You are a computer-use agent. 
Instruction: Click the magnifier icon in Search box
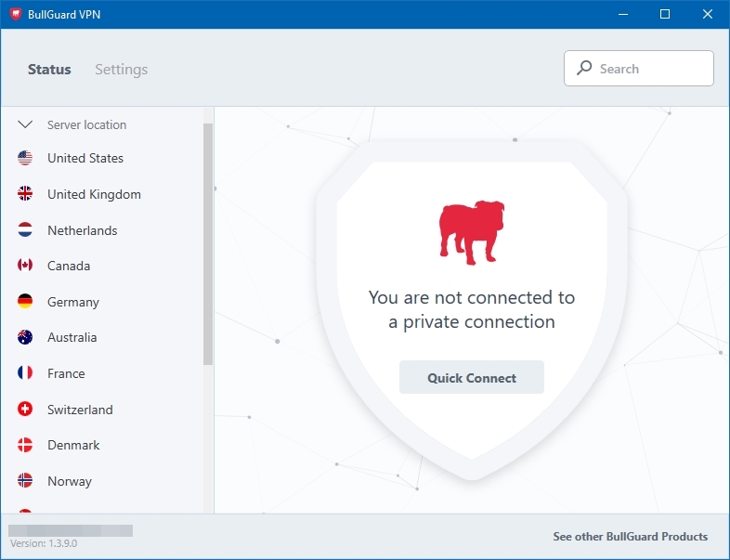pyautogui.click(x=584, y=68)
